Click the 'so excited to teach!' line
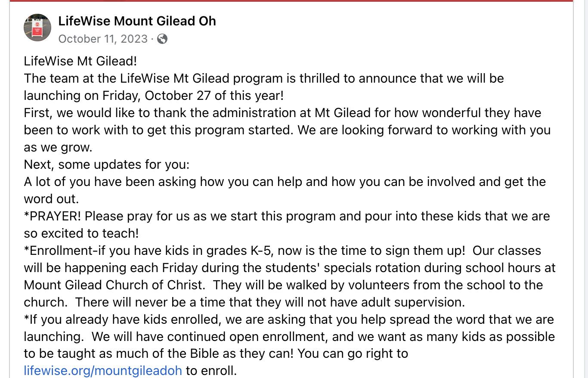This screenshot has width=588, height=378. tap(81, 233)
